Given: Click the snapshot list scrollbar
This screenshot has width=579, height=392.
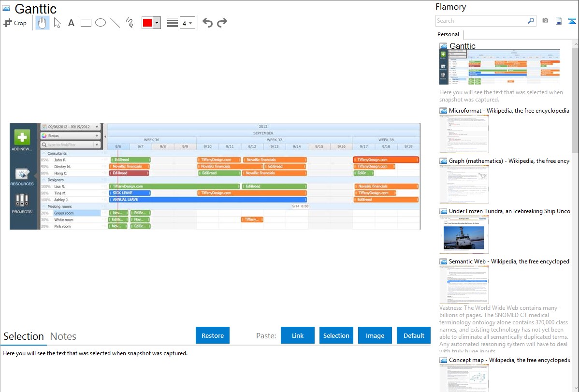Looking at the screenshot, I should 575,100.
